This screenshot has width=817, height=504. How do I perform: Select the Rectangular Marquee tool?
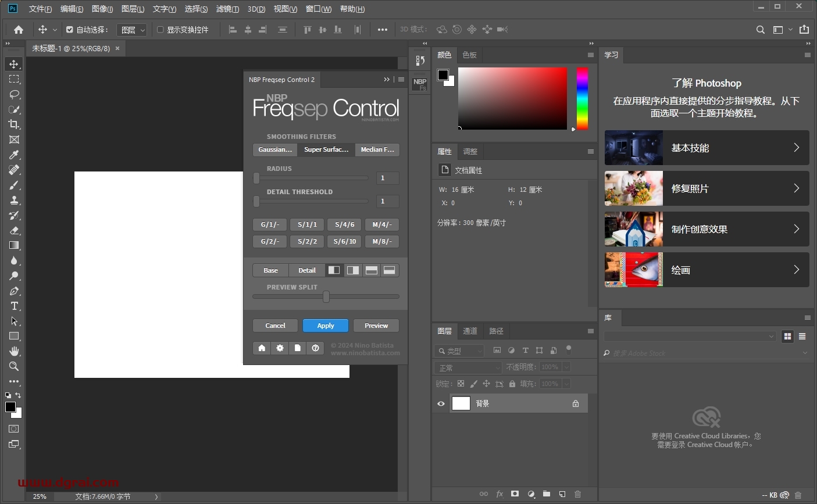(x=14, y=79)
